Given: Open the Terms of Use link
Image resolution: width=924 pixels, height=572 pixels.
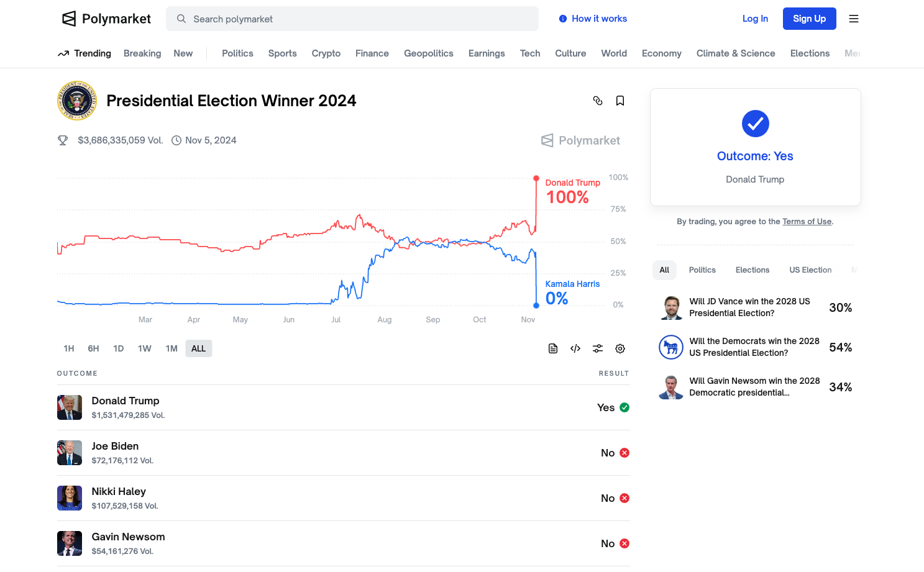Looking at the screenshot, I should pos(807,222).
